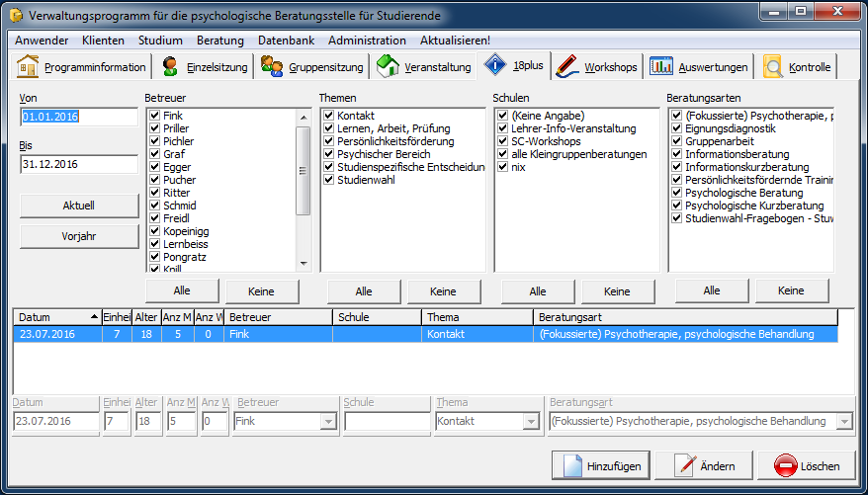Click the house icon for Programminformation
The height and width of the screenshot is (495, 868).
point(28,67)
